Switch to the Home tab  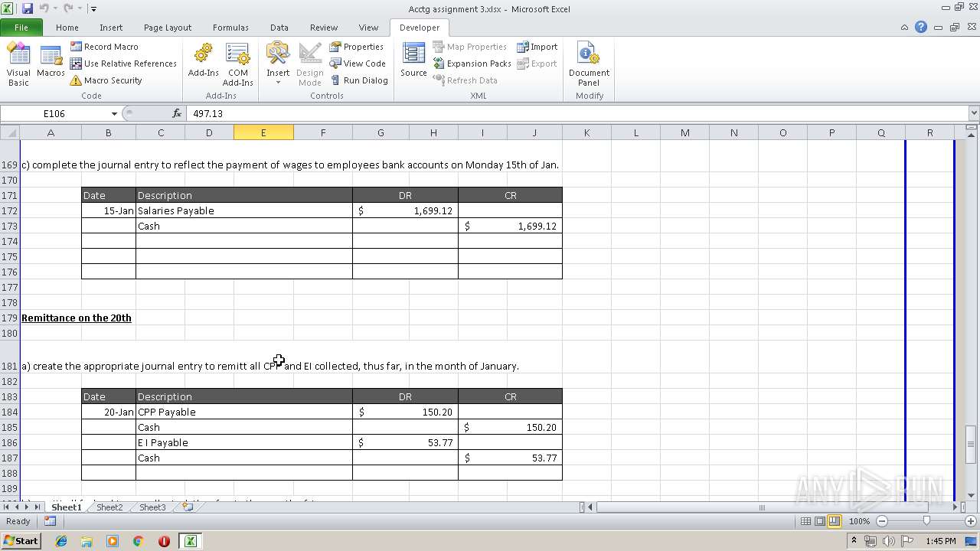[67, 28]
